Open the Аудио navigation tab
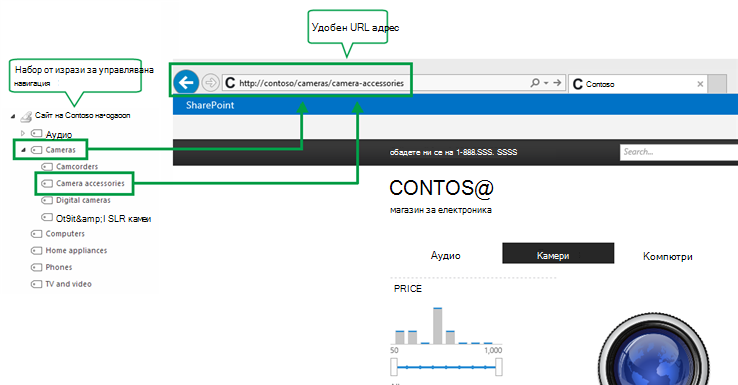This screenshot has width=738, height=385. coord(445,256)
